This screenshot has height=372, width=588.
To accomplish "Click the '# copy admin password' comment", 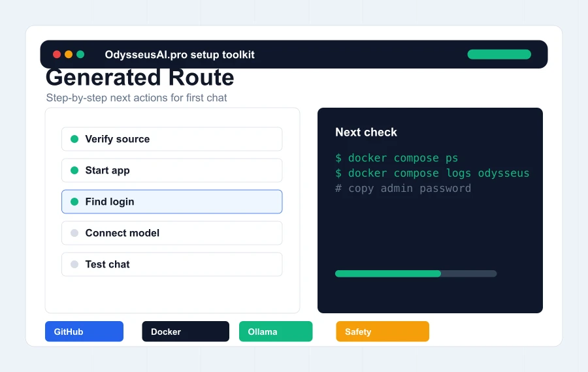I will 403,189.
